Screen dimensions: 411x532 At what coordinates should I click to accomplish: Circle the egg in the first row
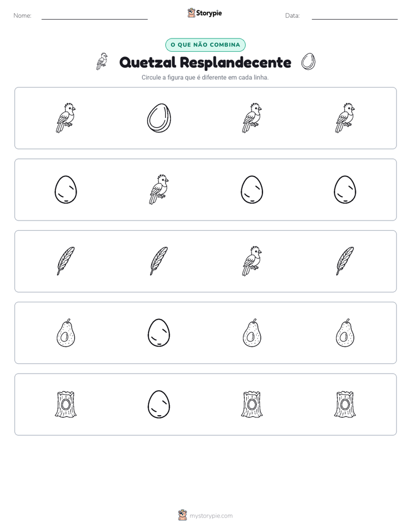point(159,118)
